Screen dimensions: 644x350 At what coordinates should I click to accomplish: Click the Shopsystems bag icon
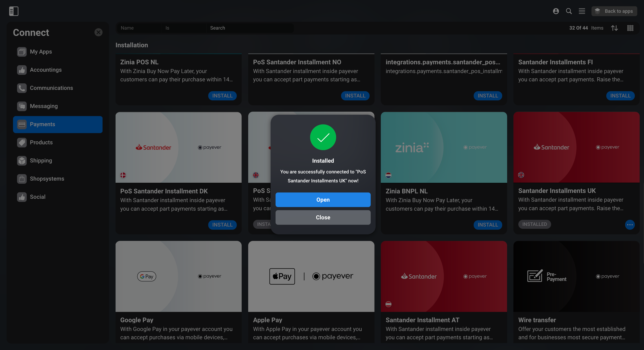pyautogui.click(x=22, y=179)
